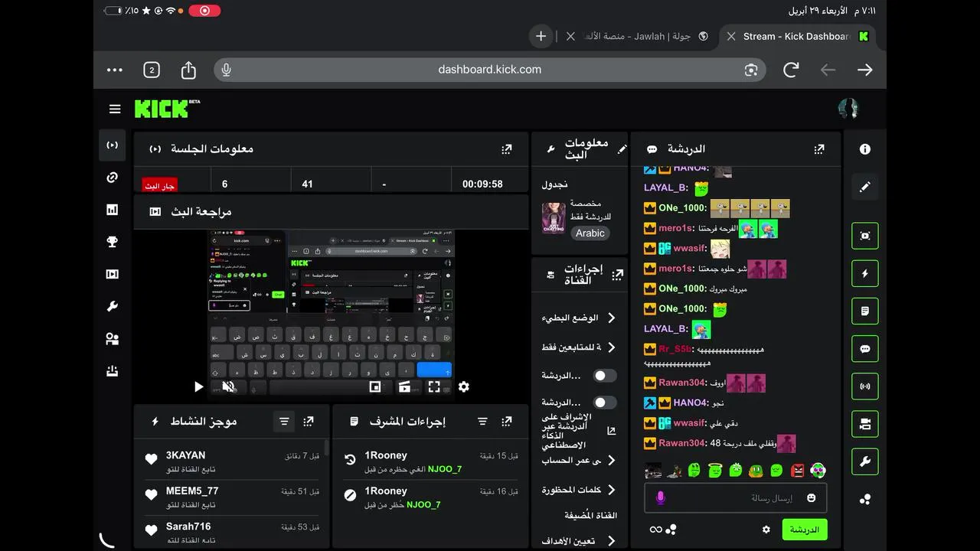This screenshot has height=551, width=980.
Task: Open the trophy achievements icon in sidebar
Action: coord(113,242)
